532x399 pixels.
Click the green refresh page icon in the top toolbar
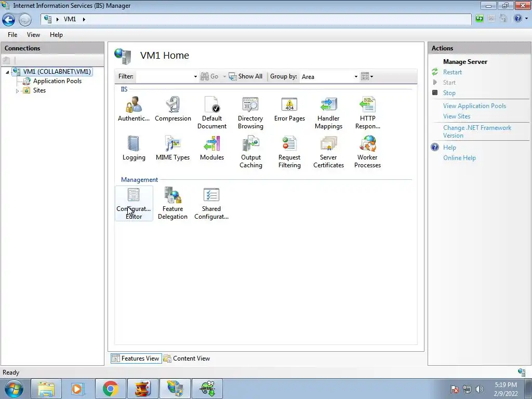click(479, 18)
